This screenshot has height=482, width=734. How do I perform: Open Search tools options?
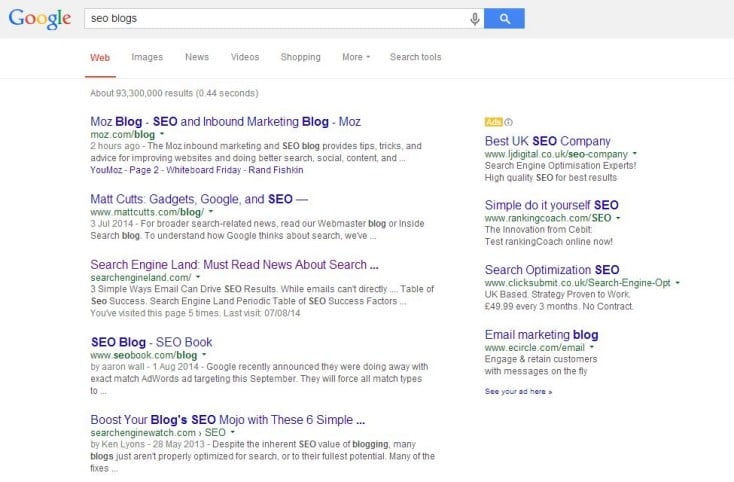click(415, 57)
